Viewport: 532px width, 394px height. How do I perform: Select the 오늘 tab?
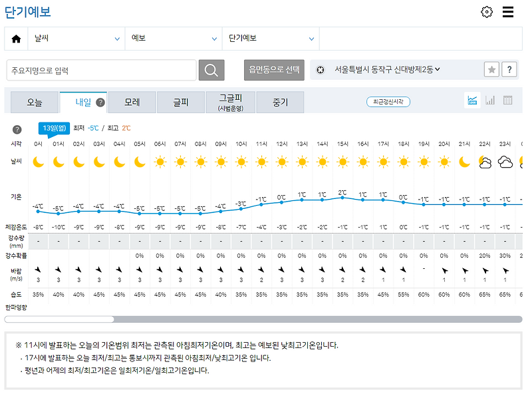(x=35, y=102)
